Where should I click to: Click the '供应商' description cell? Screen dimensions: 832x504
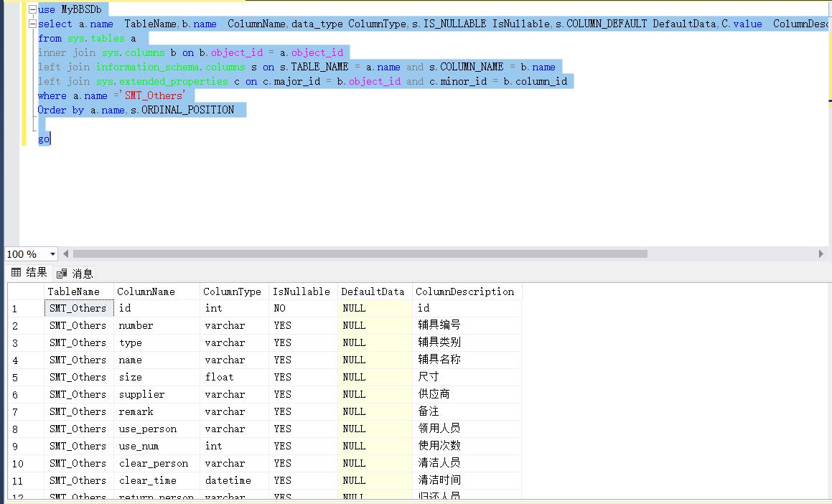click(467, 394)
